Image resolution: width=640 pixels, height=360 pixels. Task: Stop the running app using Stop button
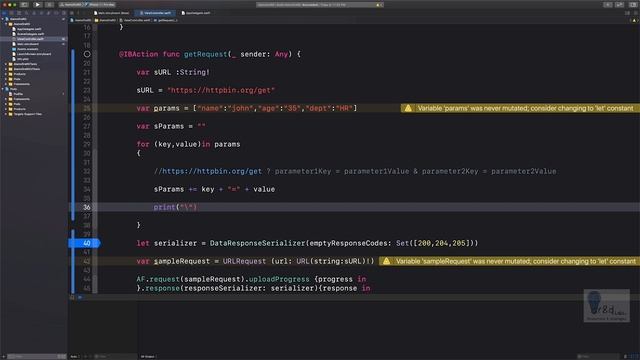click(49, 4)
